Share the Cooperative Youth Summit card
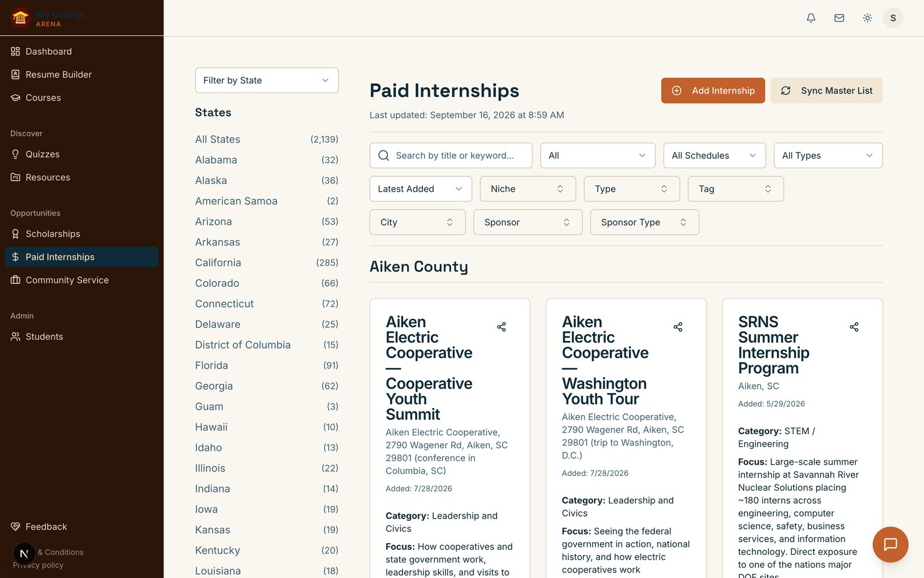The width and height of the screenshot is (924, 578). point(501,327)
